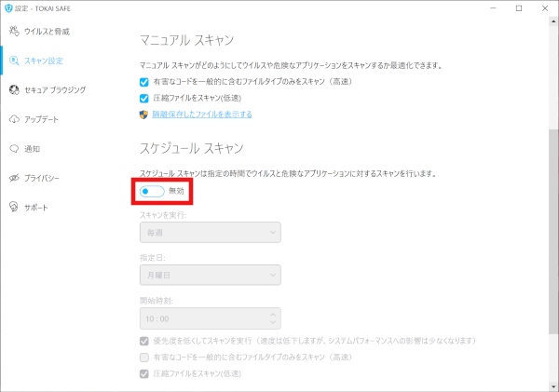Click the scan settings magnifier icon

point(13,61)
